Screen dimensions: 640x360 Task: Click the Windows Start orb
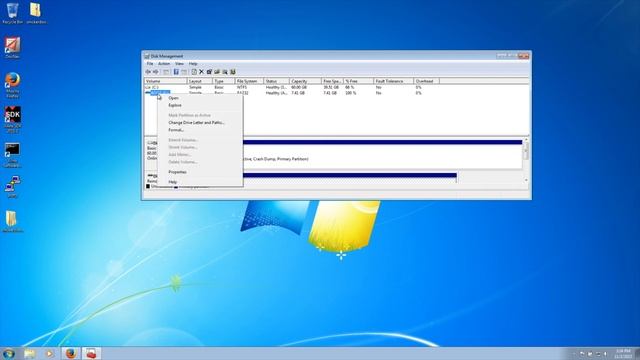(x=9, y=353)
